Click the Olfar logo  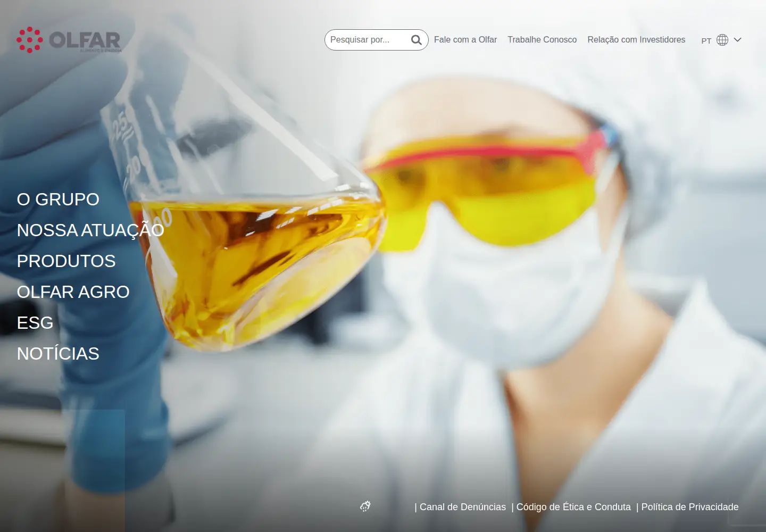(69, 40)
